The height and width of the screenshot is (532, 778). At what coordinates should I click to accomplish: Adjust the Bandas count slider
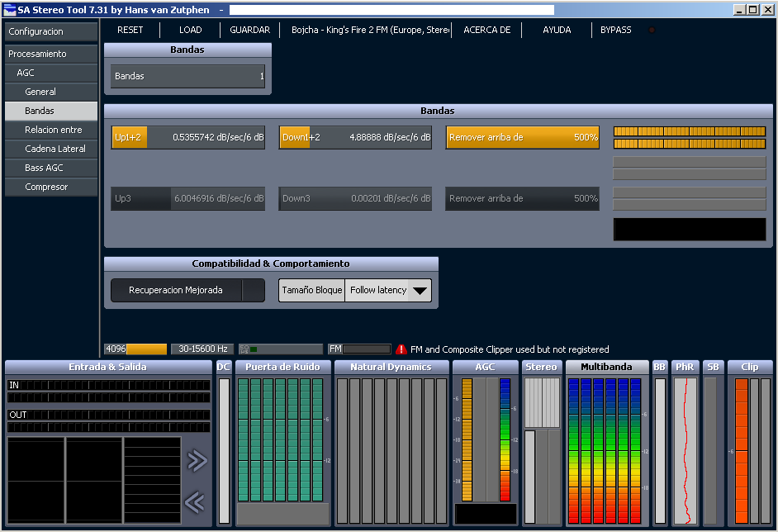click(x=187, y=77)
